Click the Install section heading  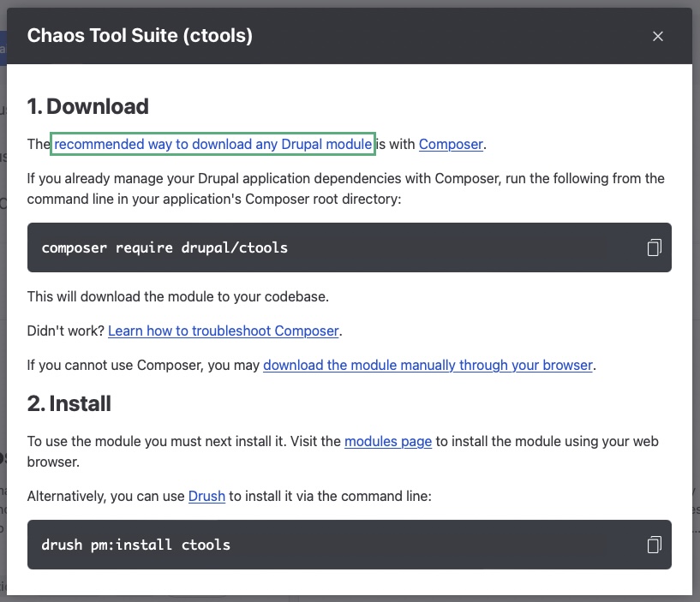coord(67,403)
